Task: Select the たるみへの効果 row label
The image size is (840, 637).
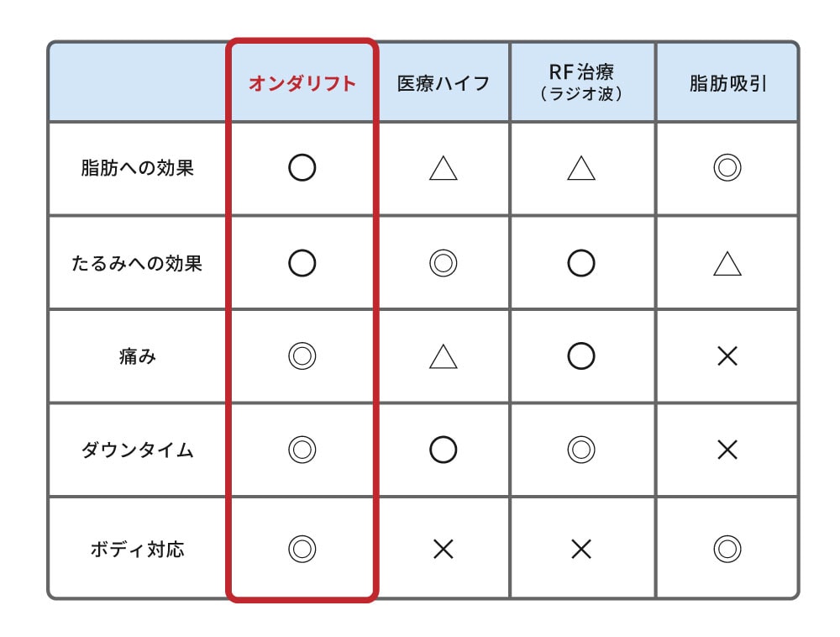Action: [138, 264]
